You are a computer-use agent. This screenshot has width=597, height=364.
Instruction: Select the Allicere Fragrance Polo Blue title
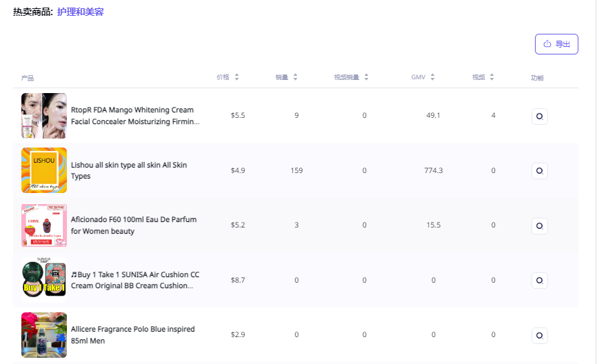tap(132, 334)
